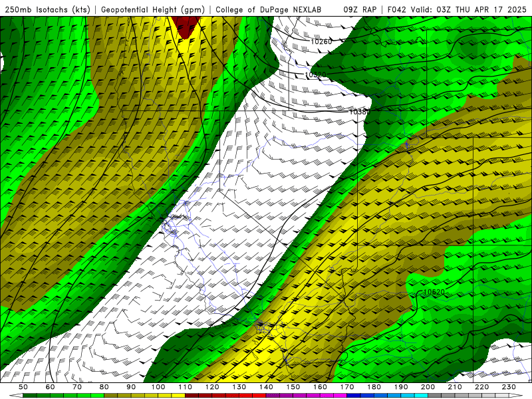
Task: Click the 10260 height contour label
Action: [321, 42]
